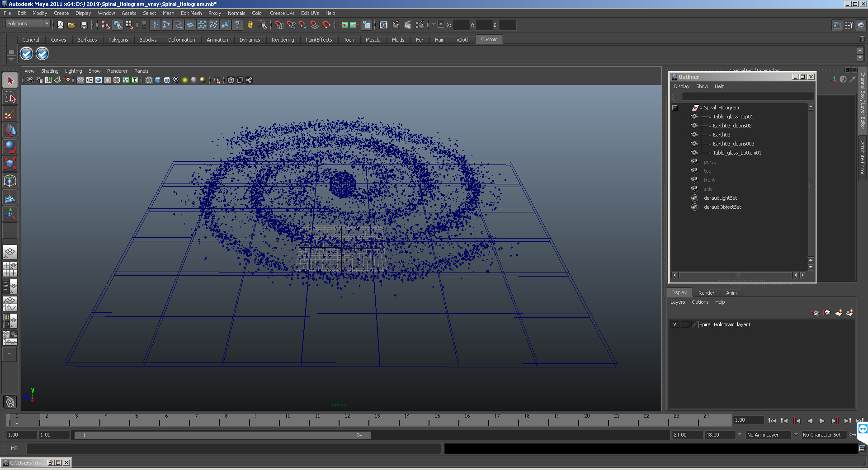Image resolution: width=868 pixels, height=470 pixels.
Task: Open the Anim layer tab
Action: pyautogui.click(x=731, y=293)
